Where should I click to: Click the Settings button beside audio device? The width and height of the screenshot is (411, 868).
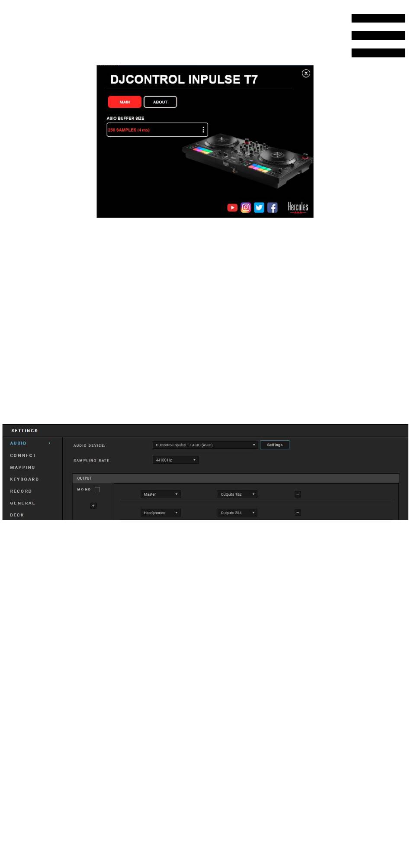click(x=275, y=445)
